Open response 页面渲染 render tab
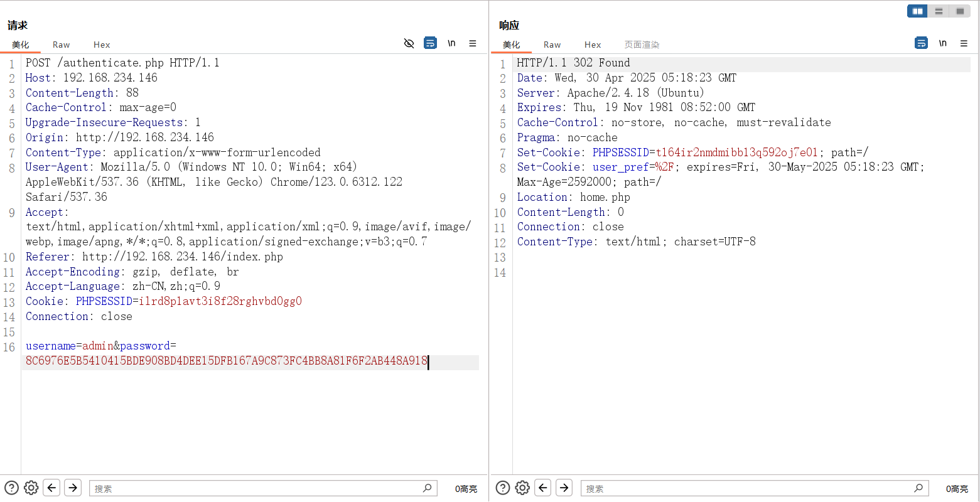 [x=642, y=45]
